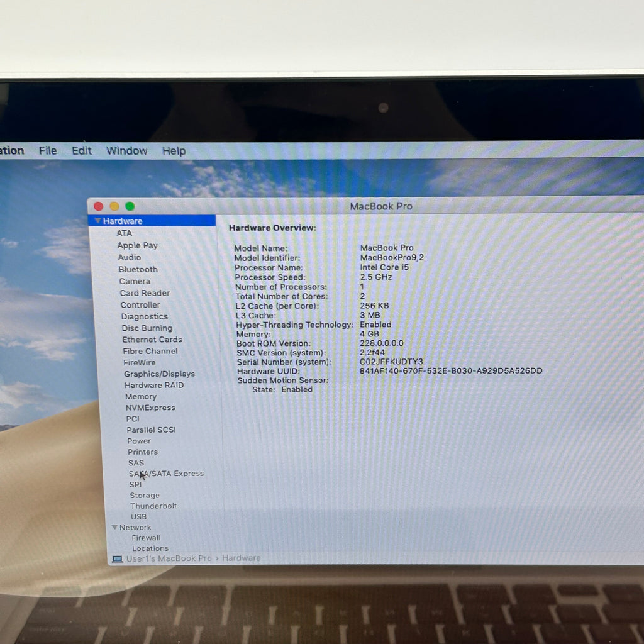This screenshot has width=644, height=644.
Task: Open the Help menu
Action: pos(174,151)
